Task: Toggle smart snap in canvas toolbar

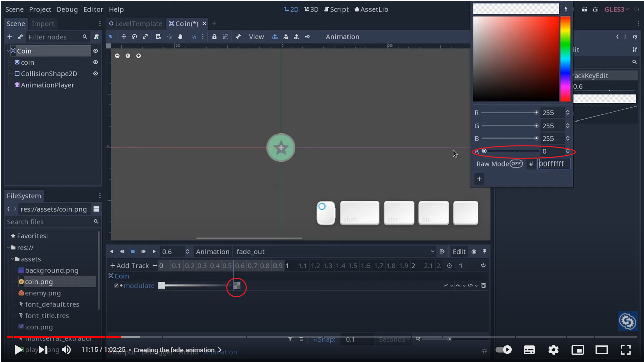Action: [x=194, y=37]
